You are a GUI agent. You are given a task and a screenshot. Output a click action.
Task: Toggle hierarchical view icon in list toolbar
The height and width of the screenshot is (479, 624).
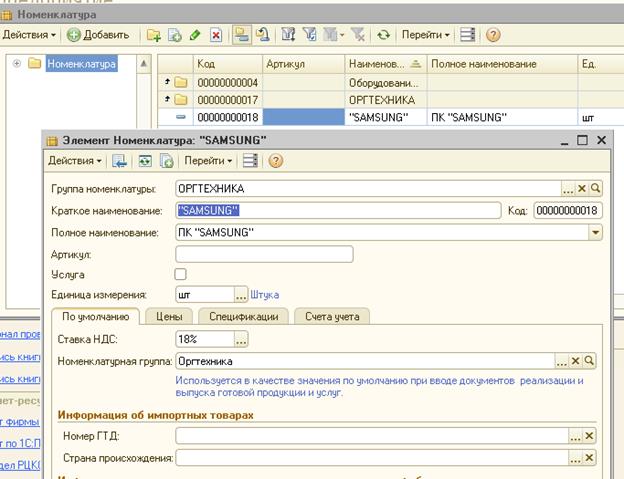(x=242, y=35)
